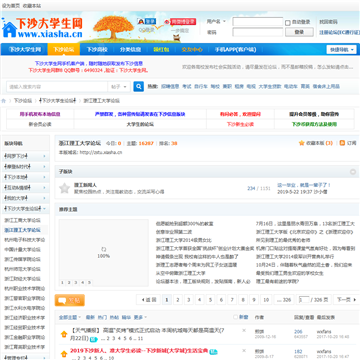Open 浙江理工大学论坛 in the sidebar list

pos(23,230)
